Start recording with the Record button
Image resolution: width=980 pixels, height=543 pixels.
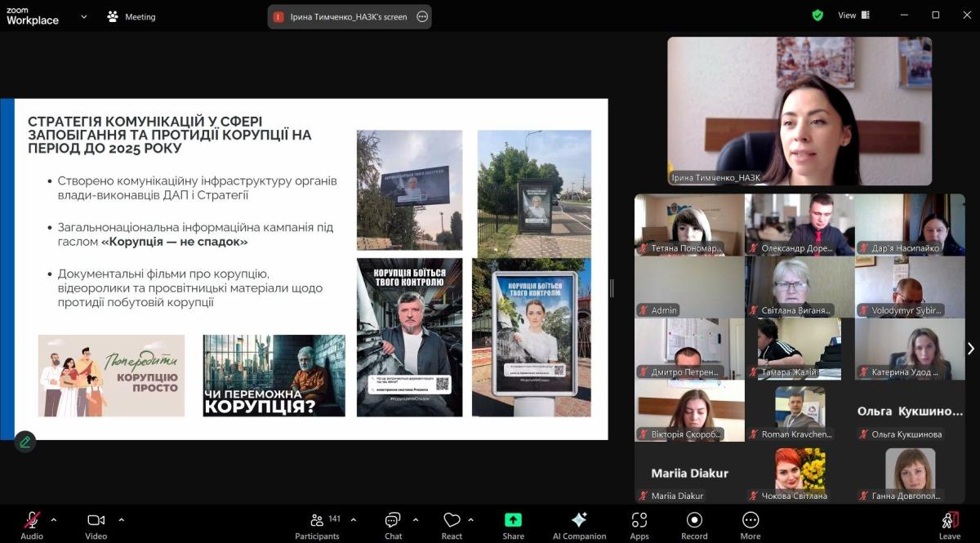tap(694, 526)
